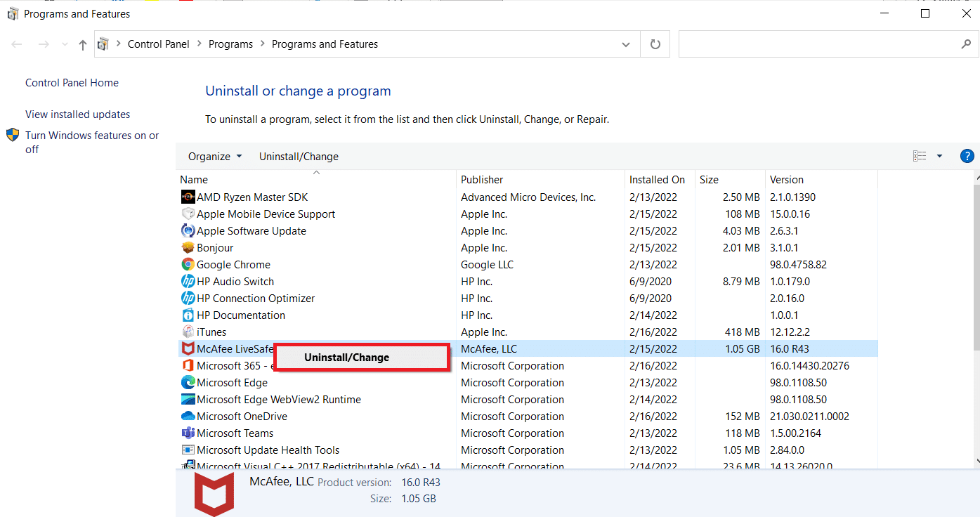This screenshot has width=980, height=517.
Task: Select Bonjour program name
Action: [215, 248]
